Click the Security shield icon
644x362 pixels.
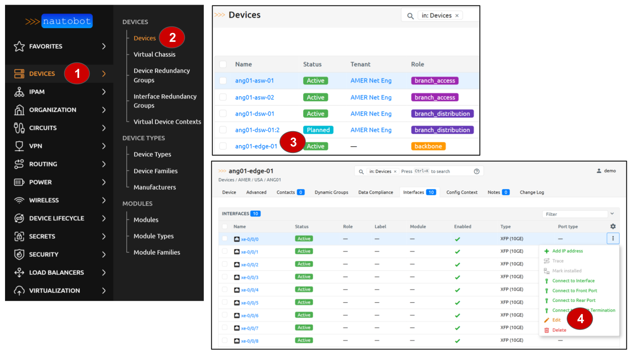pos(19,254)
